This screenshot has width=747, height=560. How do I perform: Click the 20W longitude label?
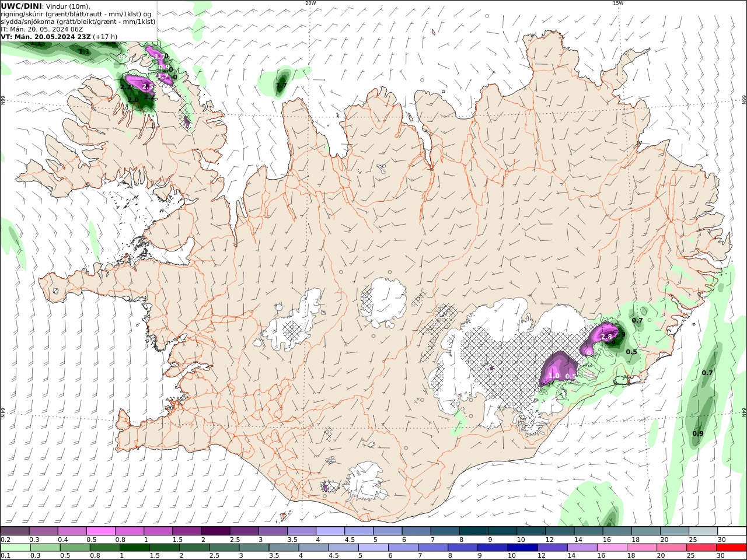(x=310, y=3)
